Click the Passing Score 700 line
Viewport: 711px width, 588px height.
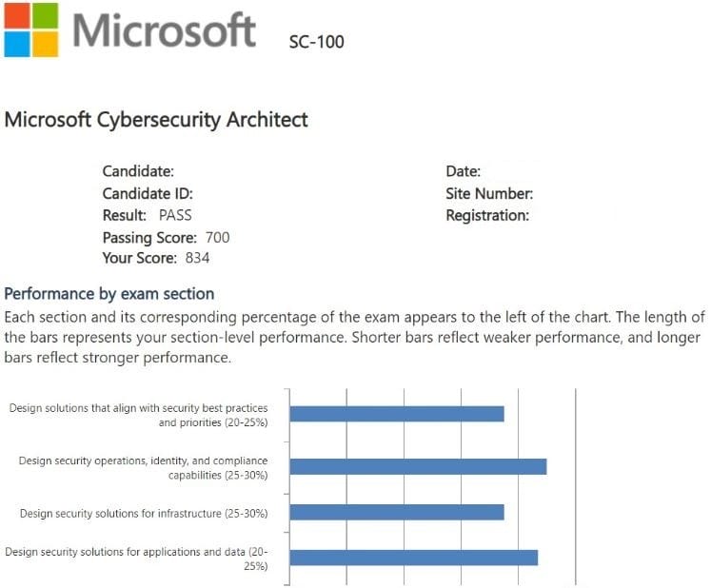[x=166, y=237]
